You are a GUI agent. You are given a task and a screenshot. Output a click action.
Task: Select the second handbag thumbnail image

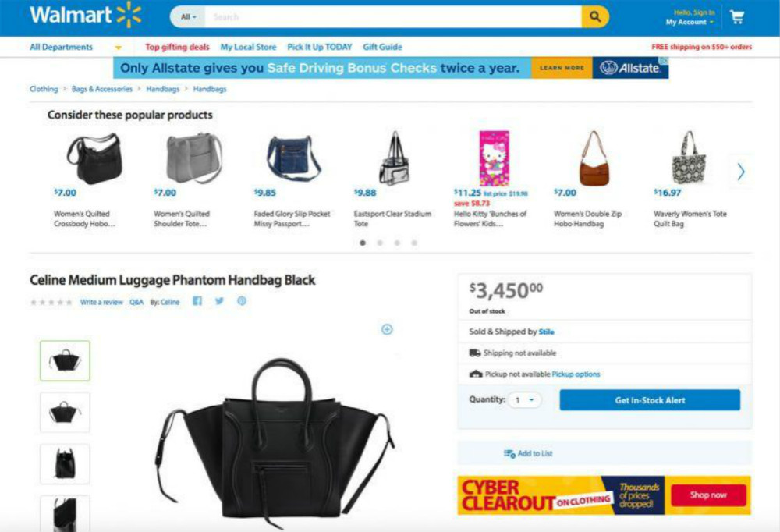point(66,412)
